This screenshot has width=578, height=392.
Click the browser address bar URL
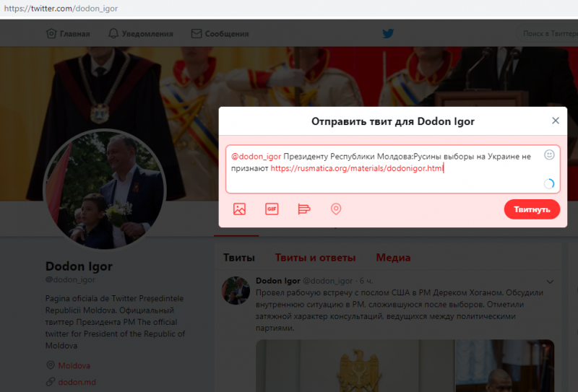(61, 8)
